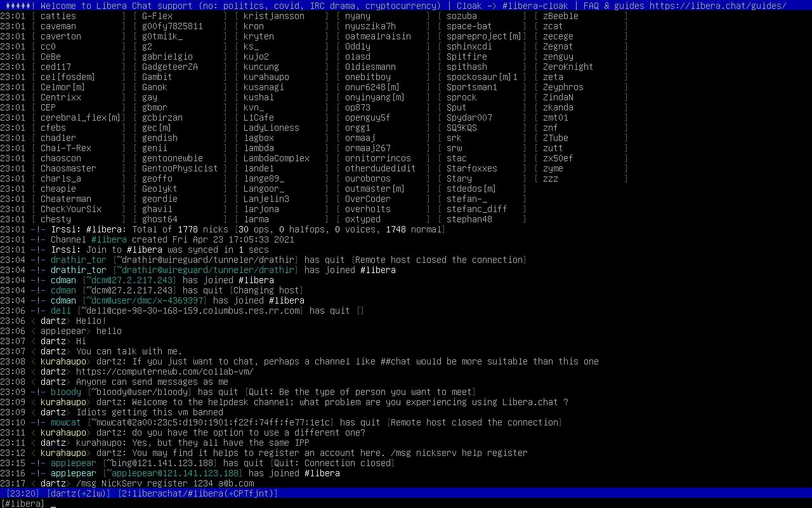Click applepear 'hello' message

coord(61,331)
